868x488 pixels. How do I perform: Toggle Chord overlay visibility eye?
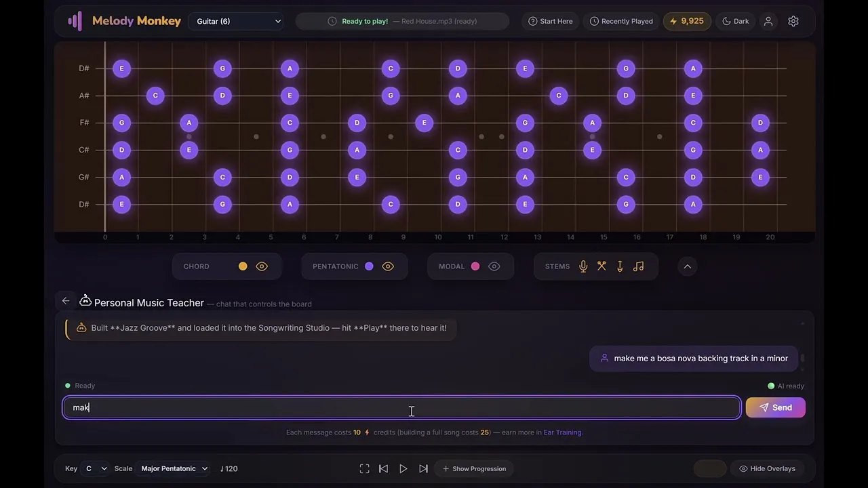click(262, 266)
